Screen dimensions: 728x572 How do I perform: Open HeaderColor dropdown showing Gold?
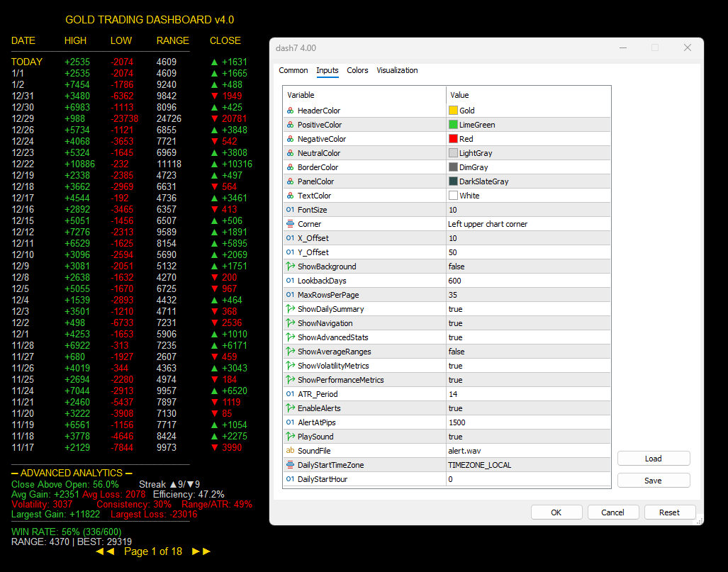528,111
